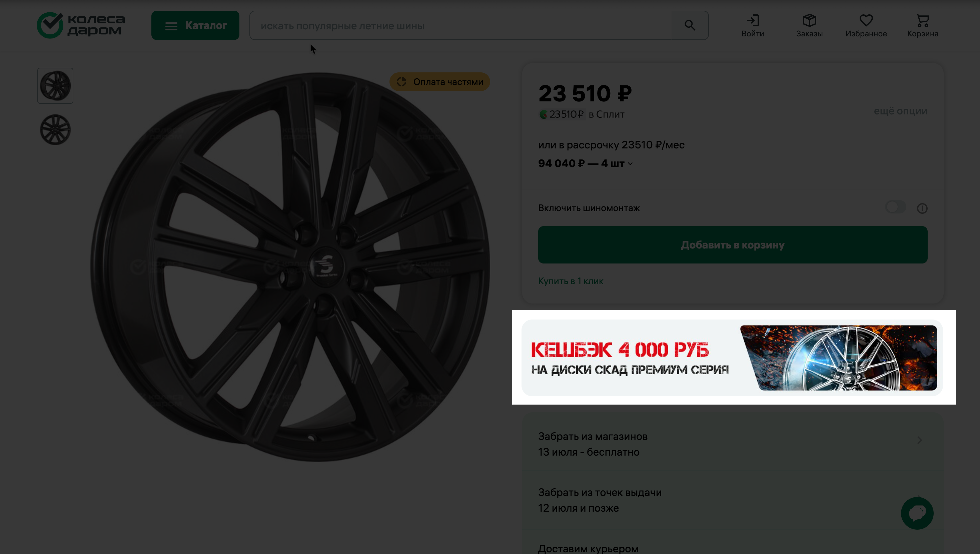The image size is (980, 554).
Task: Focus the tire search input field
Action: click(460, 25)
